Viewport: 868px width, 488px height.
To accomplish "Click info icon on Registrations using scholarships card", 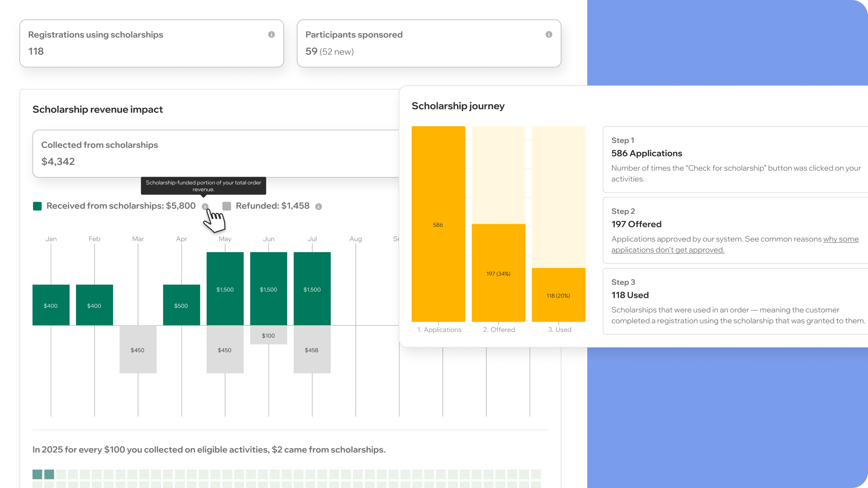I will (271, 34).
